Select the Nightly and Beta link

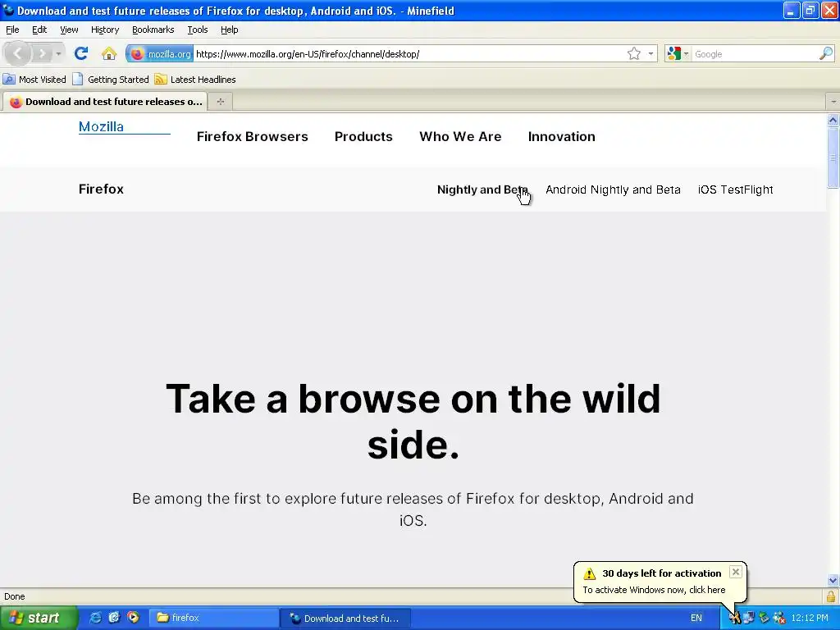point(482,189)
